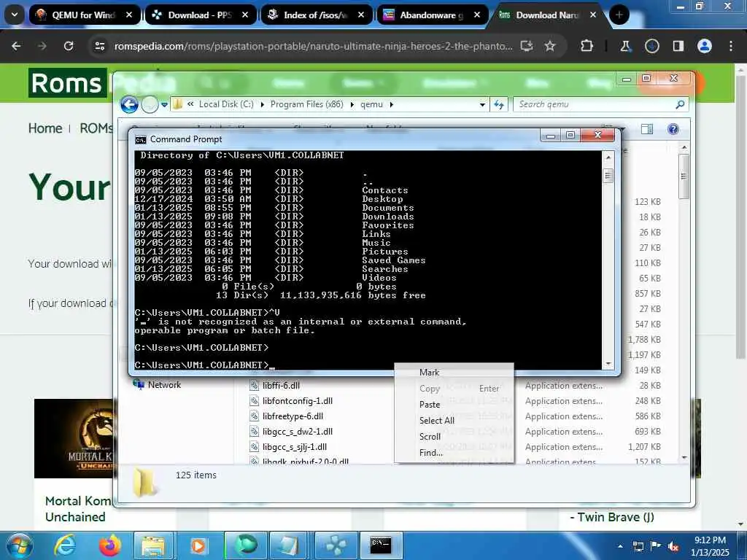This screenshot has height=560, width=747.
Task: Install app icon in address bar
Action: coord(526,46)
